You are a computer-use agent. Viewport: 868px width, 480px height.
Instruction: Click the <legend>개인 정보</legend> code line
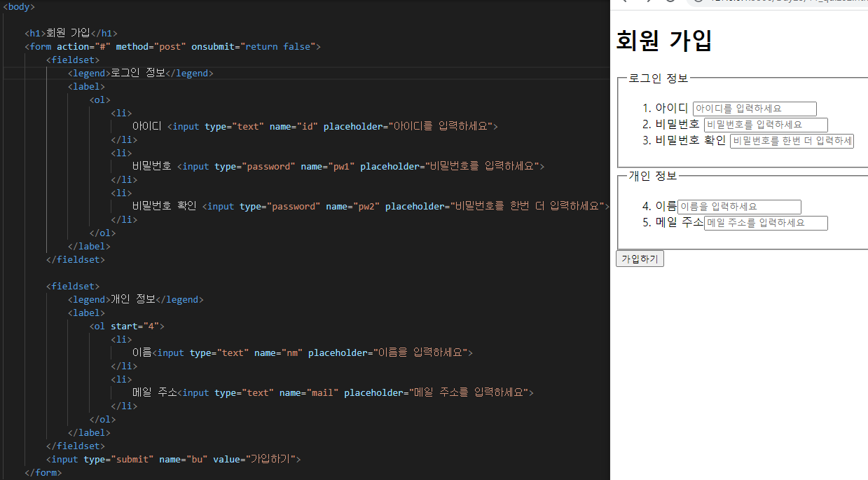pyautogui.click(x=135, y=299)
